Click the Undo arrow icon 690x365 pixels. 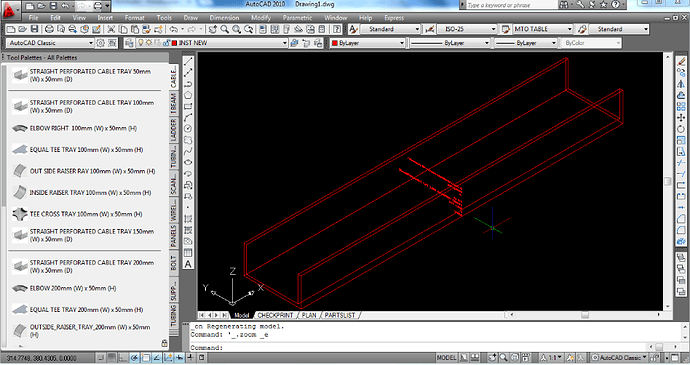coord(174,29)
